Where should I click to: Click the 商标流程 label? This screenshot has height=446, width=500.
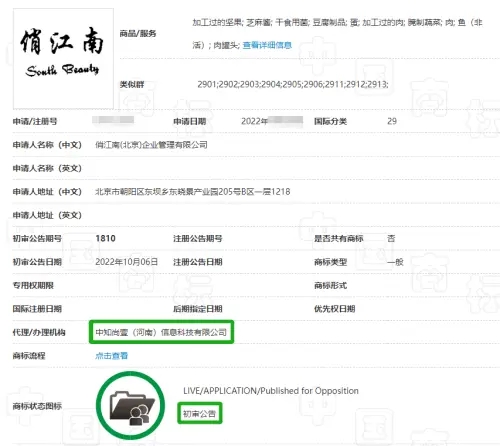click(x=29, y=356)
